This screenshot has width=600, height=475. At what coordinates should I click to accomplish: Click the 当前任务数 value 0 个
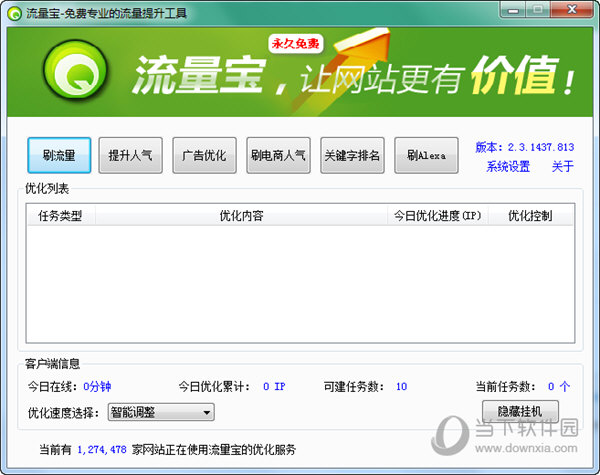pyautogui.click(x=559, y=387)
